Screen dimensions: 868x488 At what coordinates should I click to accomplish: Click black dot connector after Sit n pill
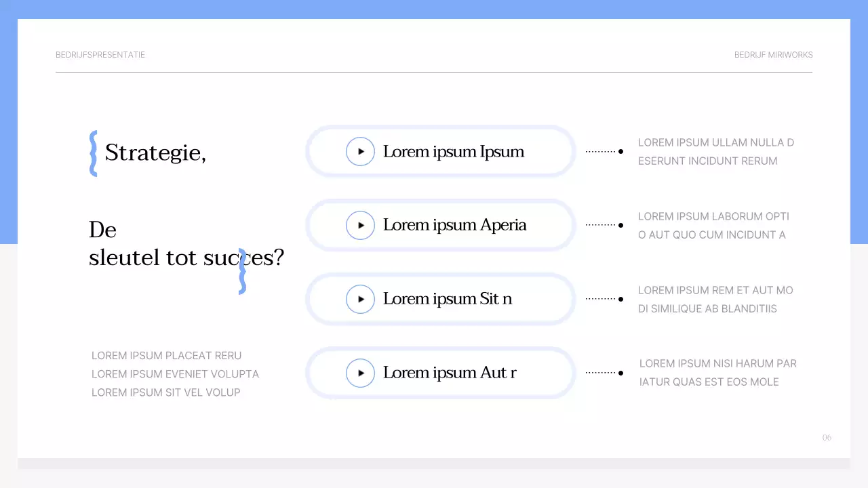click(x=620, y=299)
